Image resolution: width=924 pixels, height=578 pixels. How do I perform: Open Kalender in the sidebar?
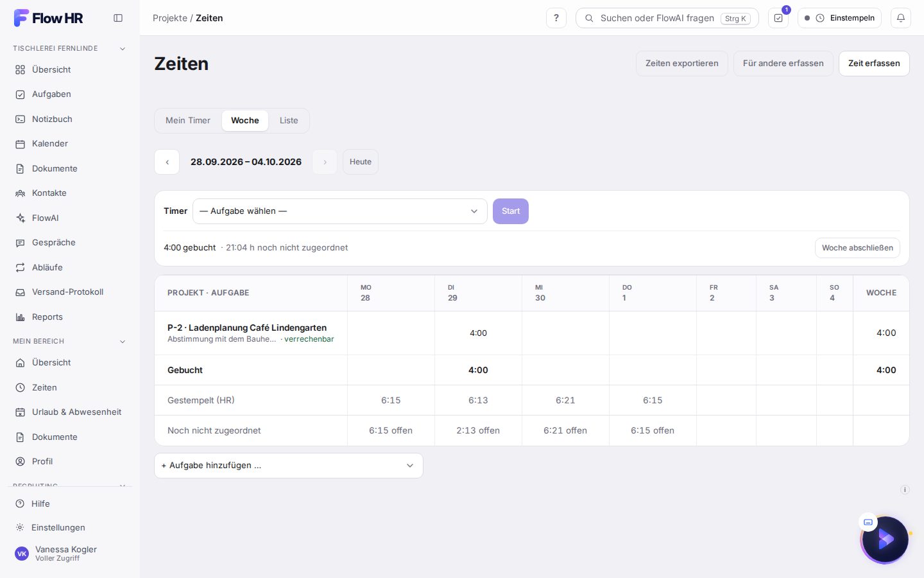[69, 144]
